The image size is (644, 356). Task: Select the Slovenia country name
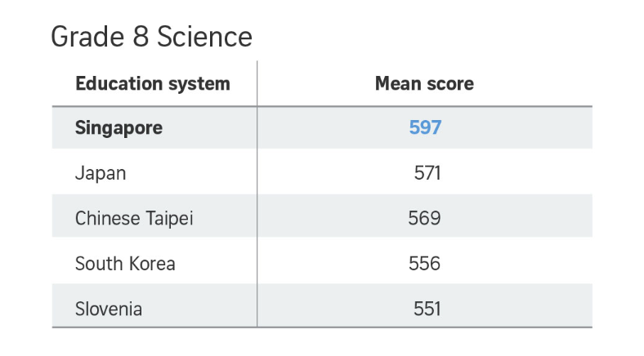(109, 309)
